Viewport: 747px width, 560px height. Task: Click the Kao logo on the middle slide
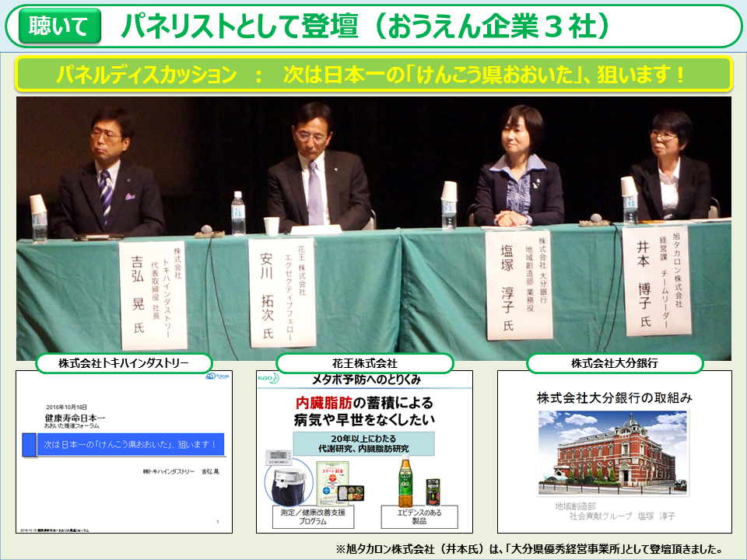point(268,379)
